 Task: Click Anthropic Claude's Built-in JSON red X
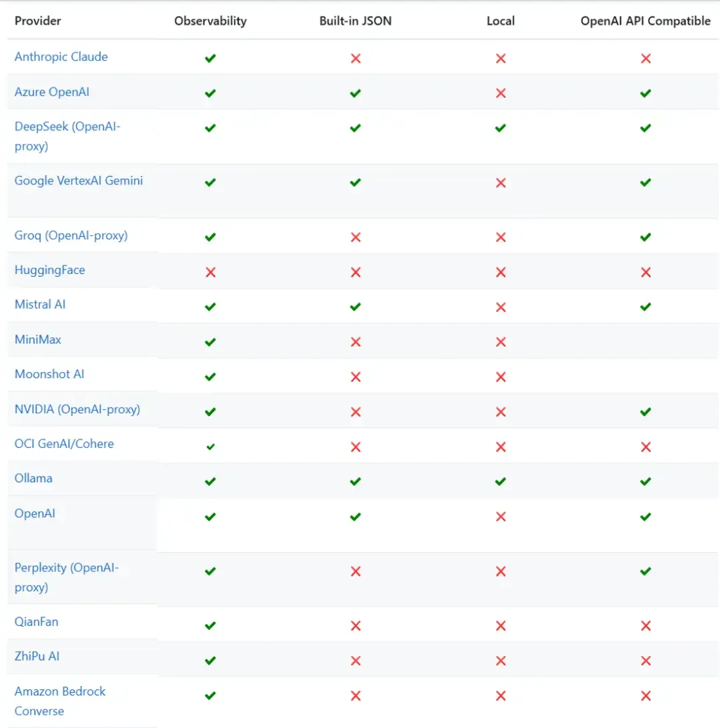pos(355,59)
